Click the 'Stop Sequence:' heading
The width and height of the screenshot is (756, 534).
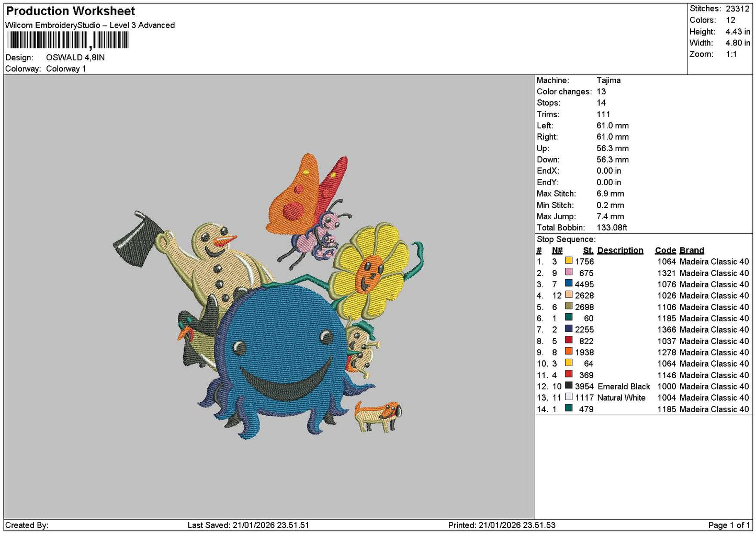566,240
